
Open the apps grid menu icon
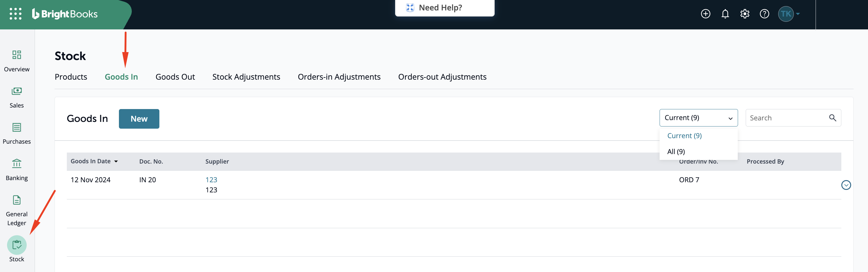click(16, 14)
